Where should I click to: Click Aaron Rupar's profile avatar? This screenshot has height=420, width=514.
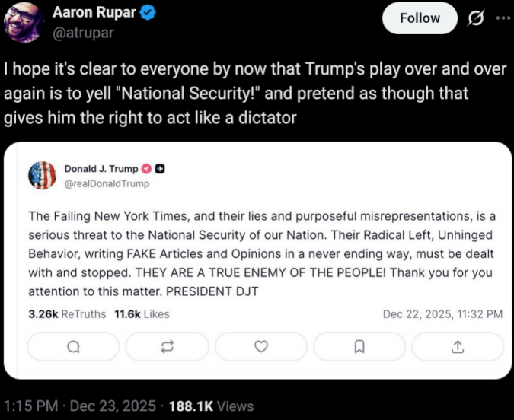point(24,22)
